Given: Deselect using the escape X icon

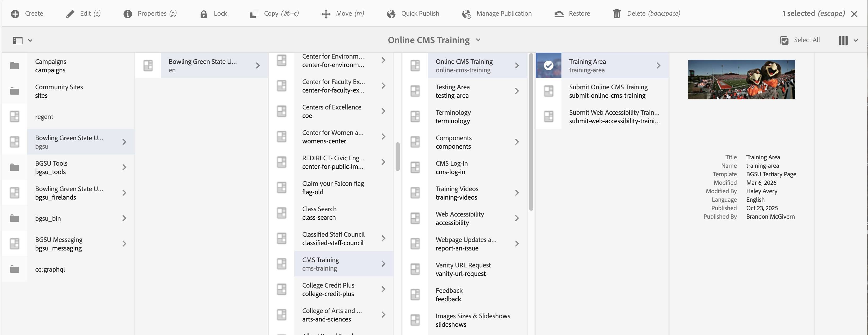Looking at the screenshot, I should [854, 14].
